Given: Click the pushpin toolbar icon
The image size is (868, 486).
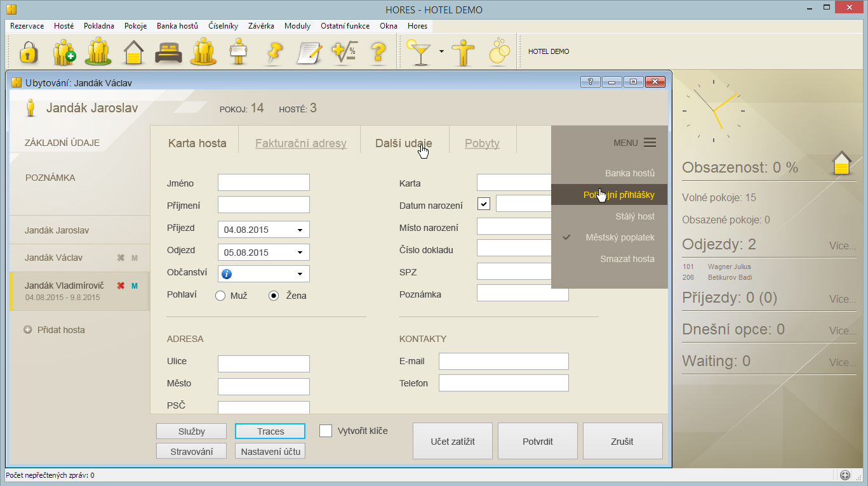Looking at the screenshot, I should (274, 52).
